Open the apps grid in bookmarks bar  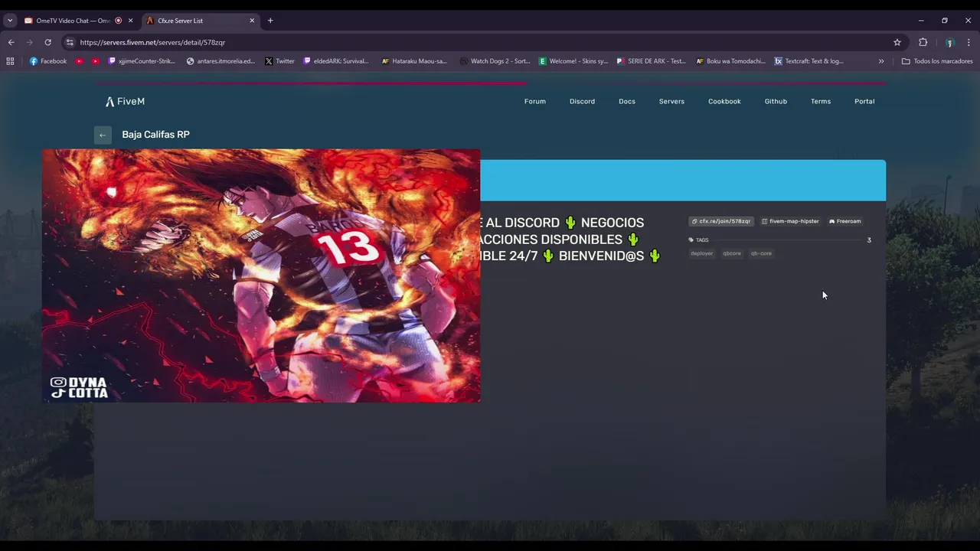tap(10, 61)
